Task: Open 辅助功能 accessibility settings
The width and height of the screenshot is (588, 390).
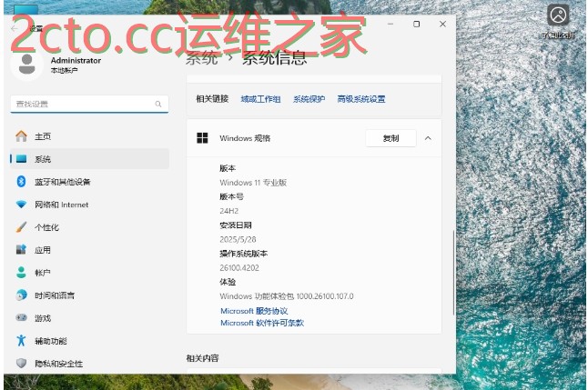Action: (x=89, y=341)
